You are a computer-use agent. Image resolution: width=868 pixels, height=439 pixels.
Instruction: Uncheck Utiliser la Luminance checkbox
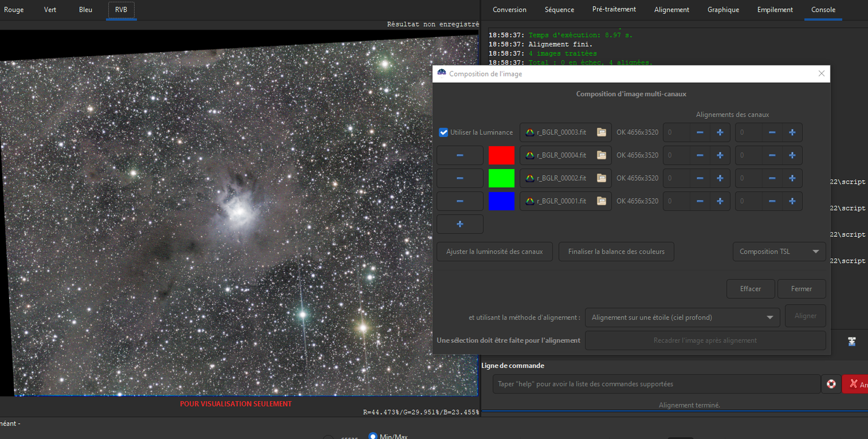click(x=444, y=132)
